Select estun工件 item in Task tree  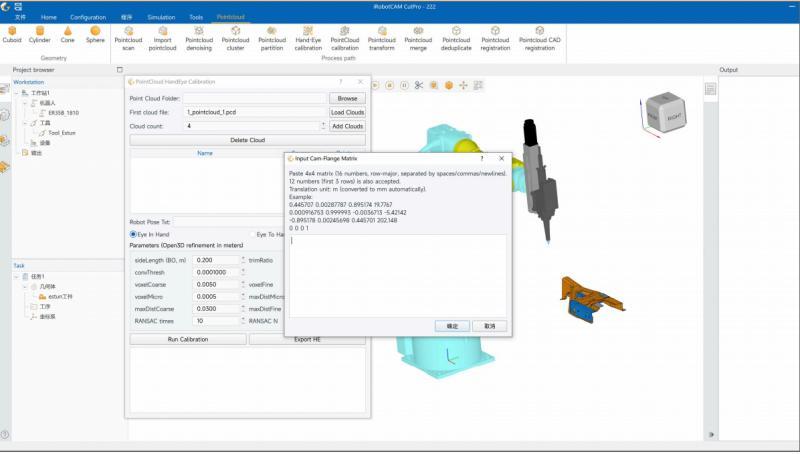[60, 296]
